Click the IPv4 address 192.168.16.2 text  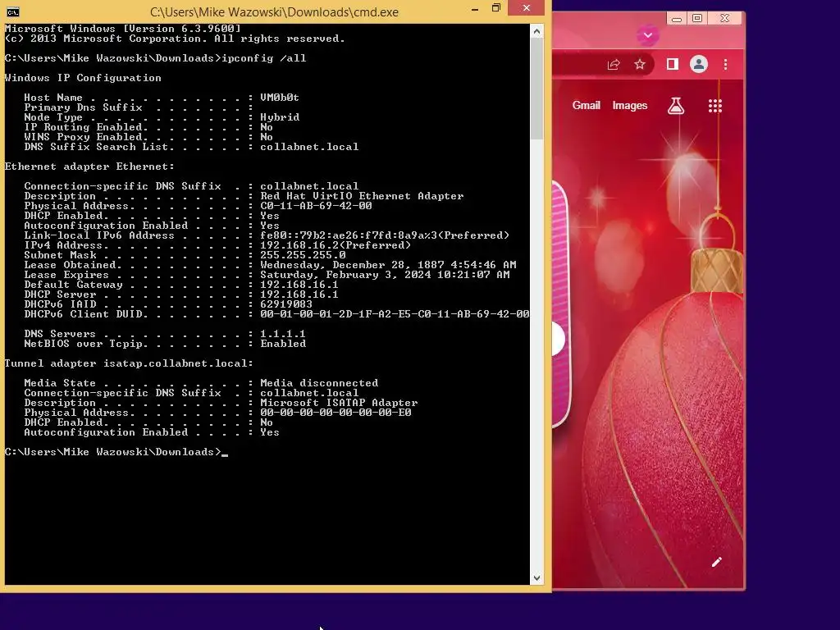click(x=299, y=245)
